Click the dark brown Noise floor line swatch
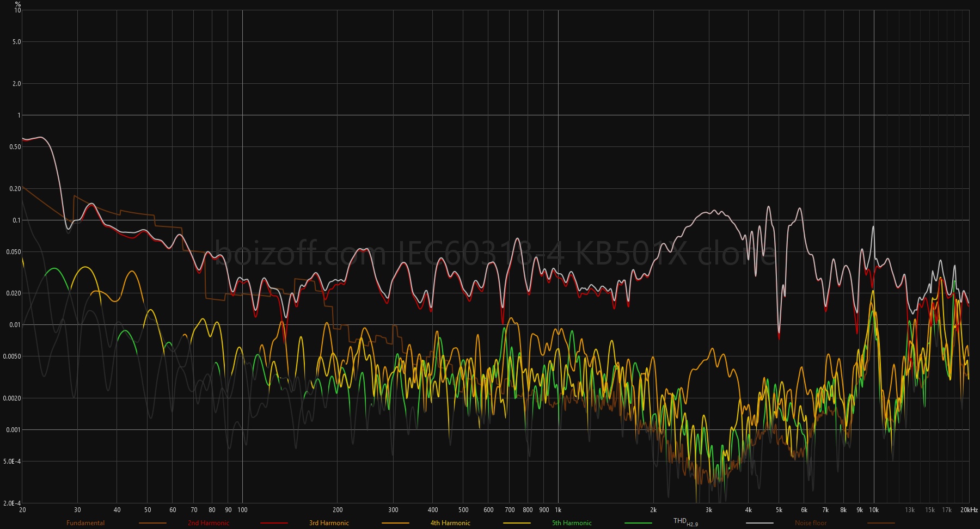 881,523
